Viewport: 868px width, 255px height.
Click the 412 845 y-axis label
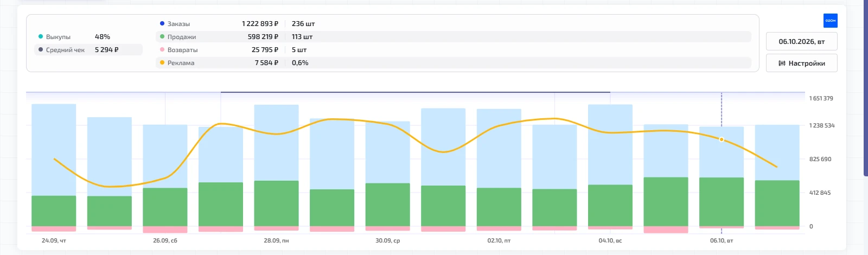pyautogui.click(x=820, y=193)
